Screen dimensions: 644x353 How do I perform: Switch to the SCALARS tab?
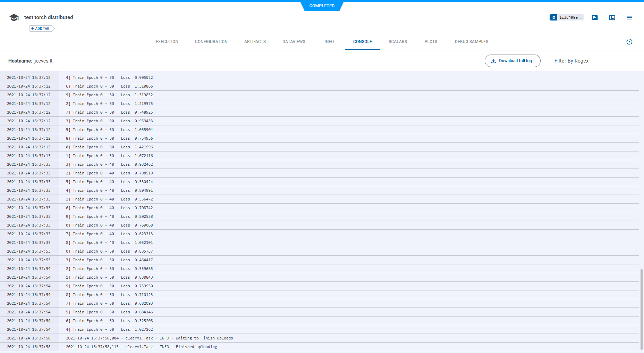(x=397, y=42)
